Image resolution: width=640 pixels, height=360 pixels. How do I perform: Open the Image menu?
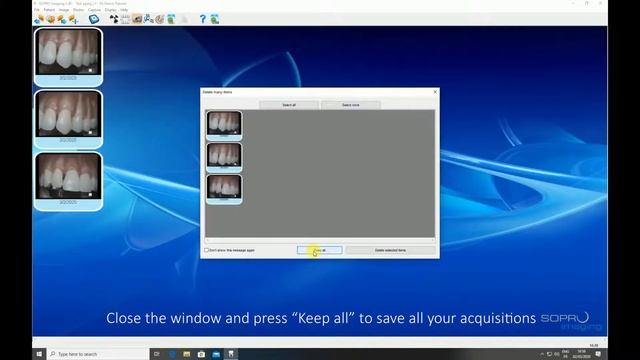pos(64,9)
